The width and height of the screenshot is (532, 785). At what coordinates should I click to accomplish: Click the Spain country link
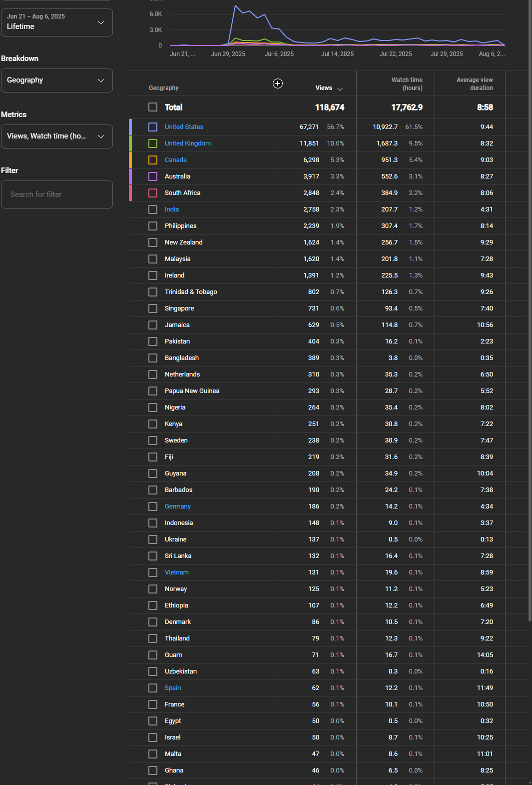coord(172,688)
